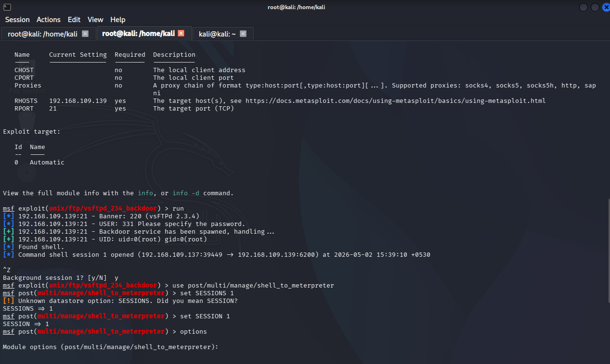Close the terminal window
This screenshot has width=610, height=364.
[x=605, y=7]
